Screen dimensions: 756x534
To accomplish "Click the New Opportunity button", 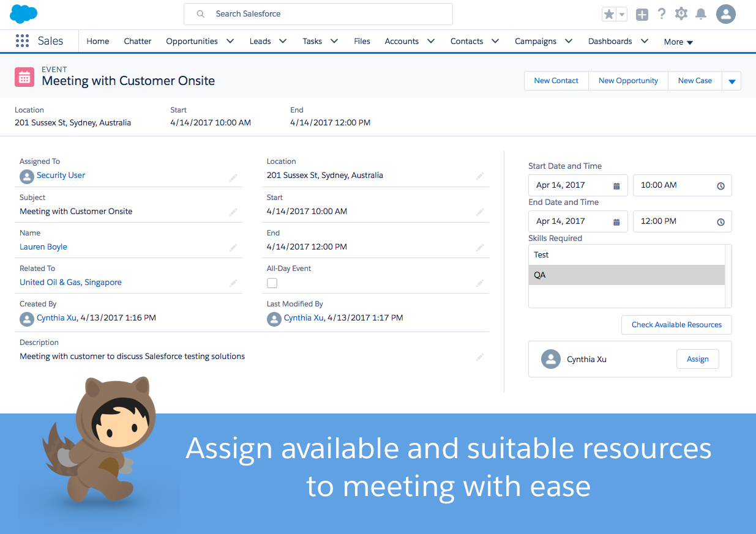I will tap(628, 81).
